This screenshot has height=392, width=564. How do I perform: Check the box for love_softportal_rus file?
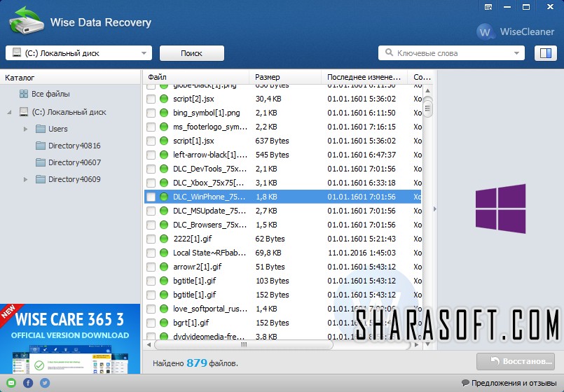coord(151,309)
